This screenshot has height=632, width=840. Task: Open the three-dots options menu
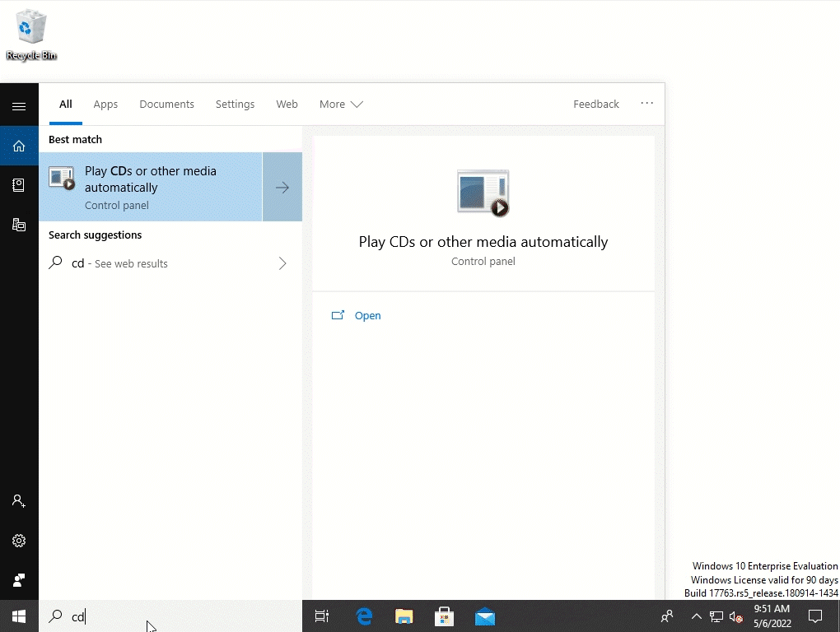click(646, 104)
